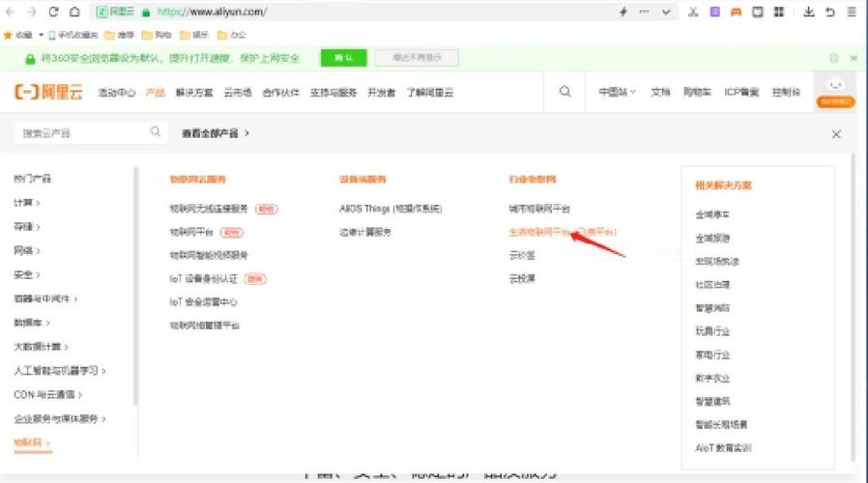This screenshot has width=868, height=483.
Task: Expand the 网络 category
Action: 26,250
